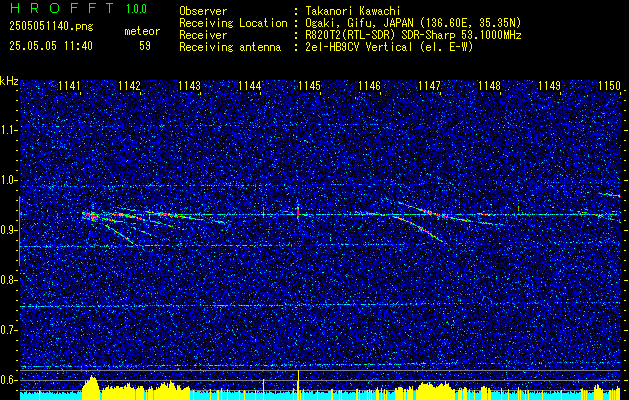Image resolution: width=629 pixels, height=400 pixels.
Task: Click the Observer field label
Action: [203, 11]
